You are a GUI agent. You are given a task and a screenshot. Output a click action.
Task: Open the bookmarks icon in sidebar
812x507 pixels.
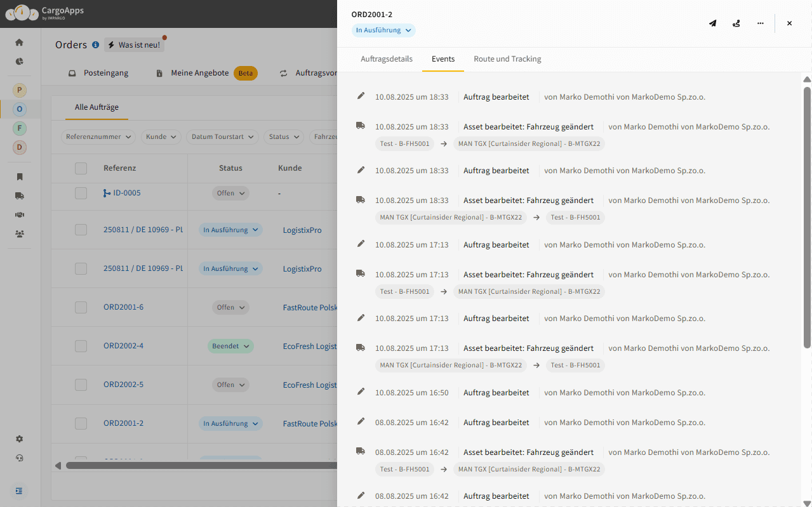(19, 176)
